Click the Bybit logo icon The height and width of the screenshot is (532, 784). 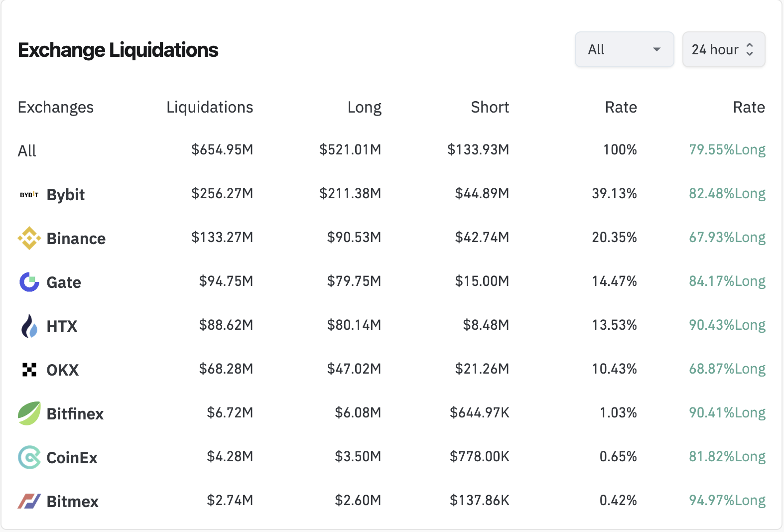[29, 195]
